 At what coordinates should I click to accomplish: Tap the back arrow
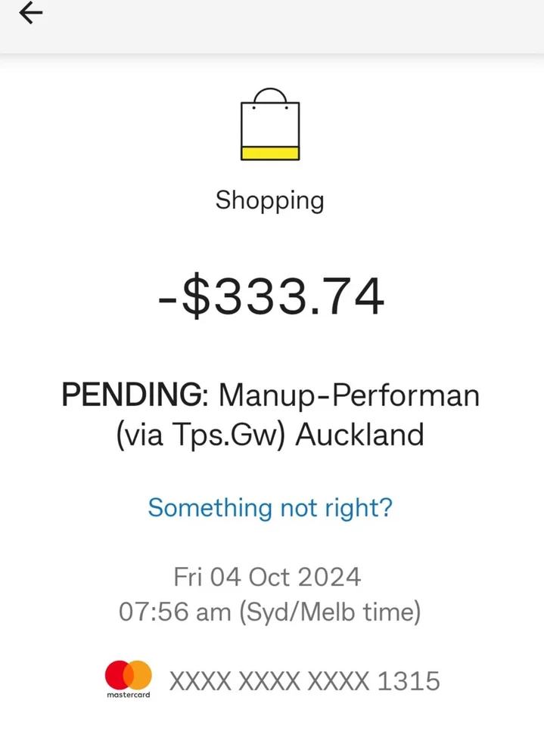(x=31, y=13)
